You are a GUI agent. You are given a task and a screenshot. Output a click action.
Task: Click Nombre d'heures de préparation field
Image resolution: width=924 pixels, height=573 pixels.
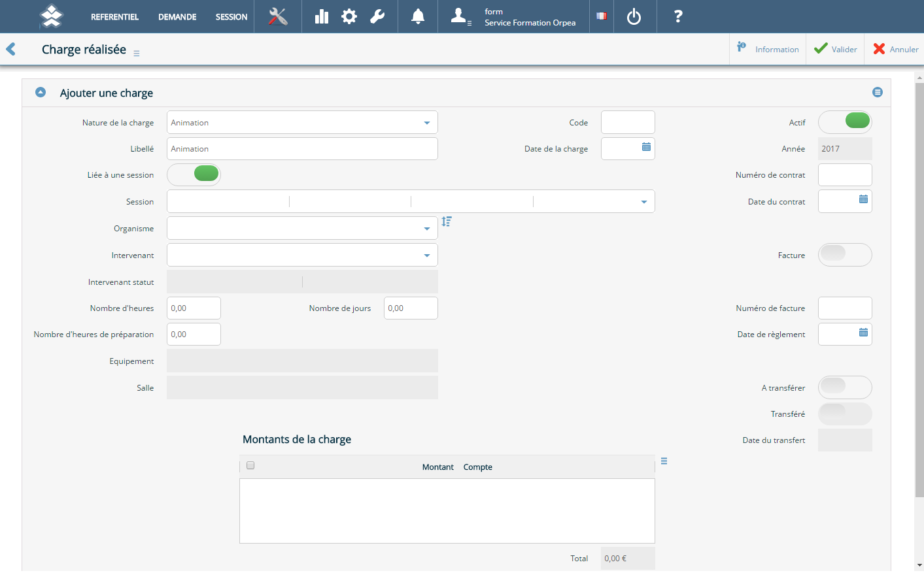pyautogui.click(x=194, y=334)
